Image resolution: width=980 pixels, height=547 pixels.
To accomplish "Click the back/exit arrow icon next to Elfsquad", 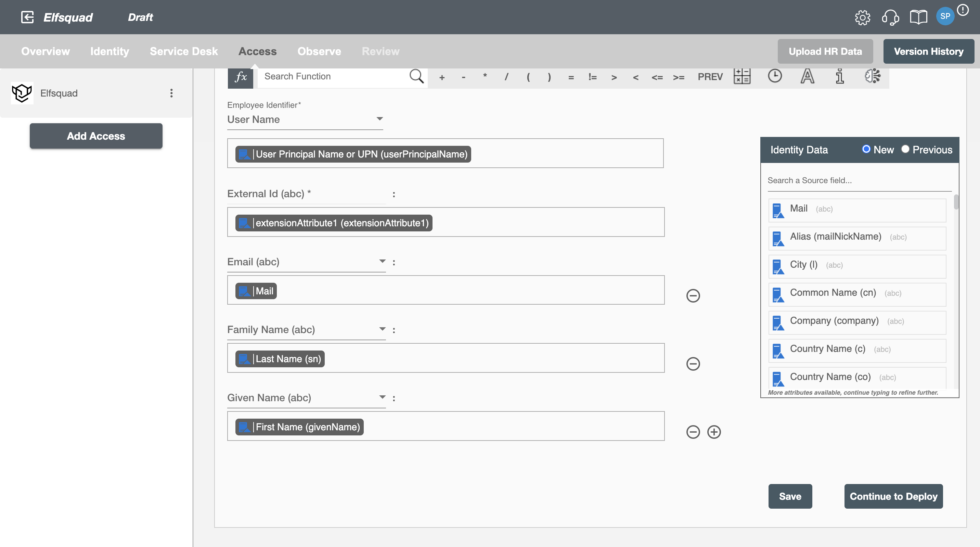I will point(27,17).
